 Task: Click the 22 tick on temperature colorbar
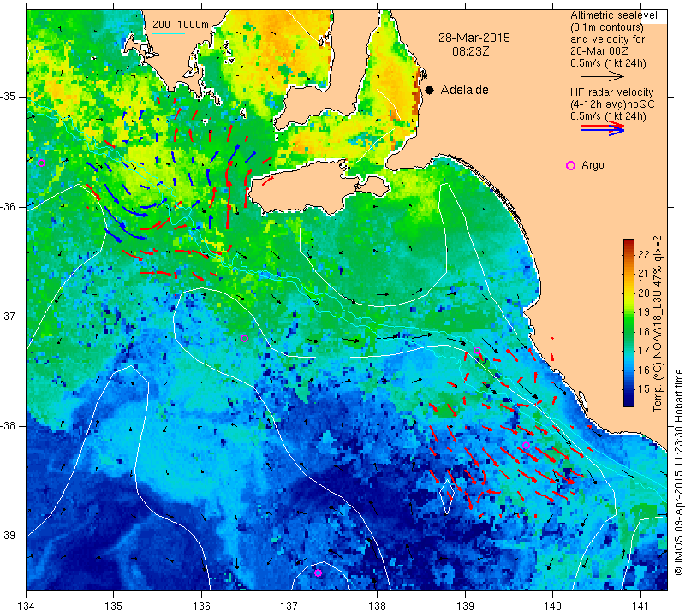pos(644,254)
